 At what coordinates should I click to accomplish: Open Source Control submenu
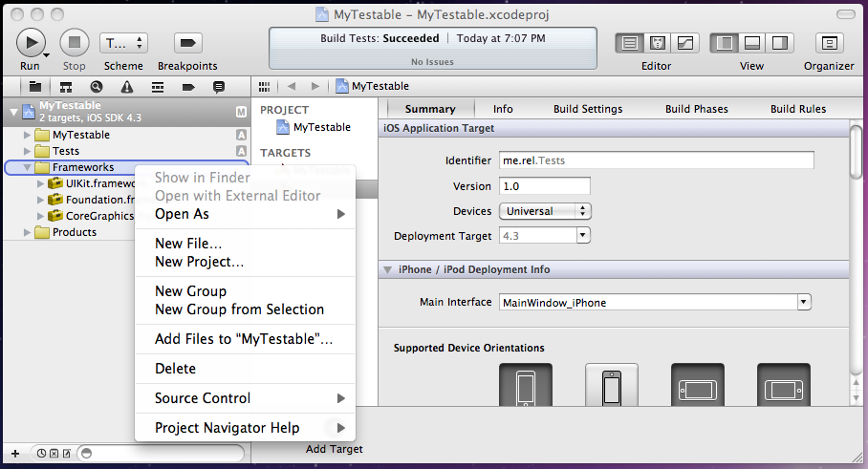pyautogui.click(x=245, y=398)
